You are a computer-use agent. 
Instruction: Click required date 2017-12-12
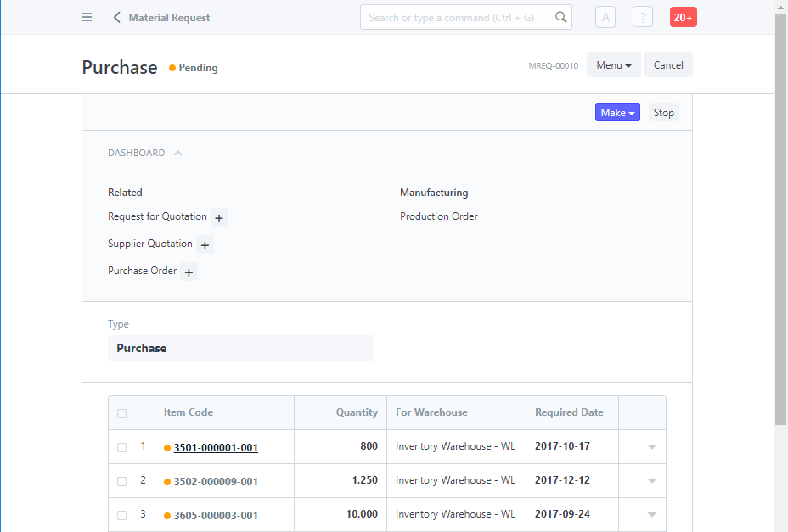[x=562, y=480]
